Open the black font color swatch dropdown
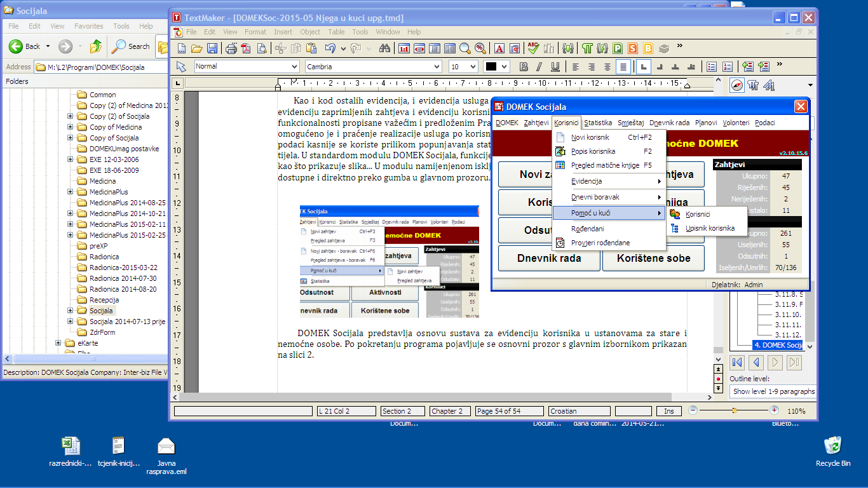 tap(505, 67)
